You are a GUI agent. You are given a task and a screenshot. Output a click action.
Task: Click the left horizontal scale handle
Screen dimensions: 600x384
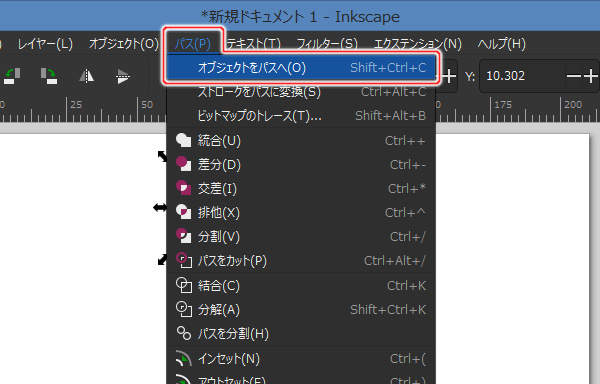(x=160, y=208)
